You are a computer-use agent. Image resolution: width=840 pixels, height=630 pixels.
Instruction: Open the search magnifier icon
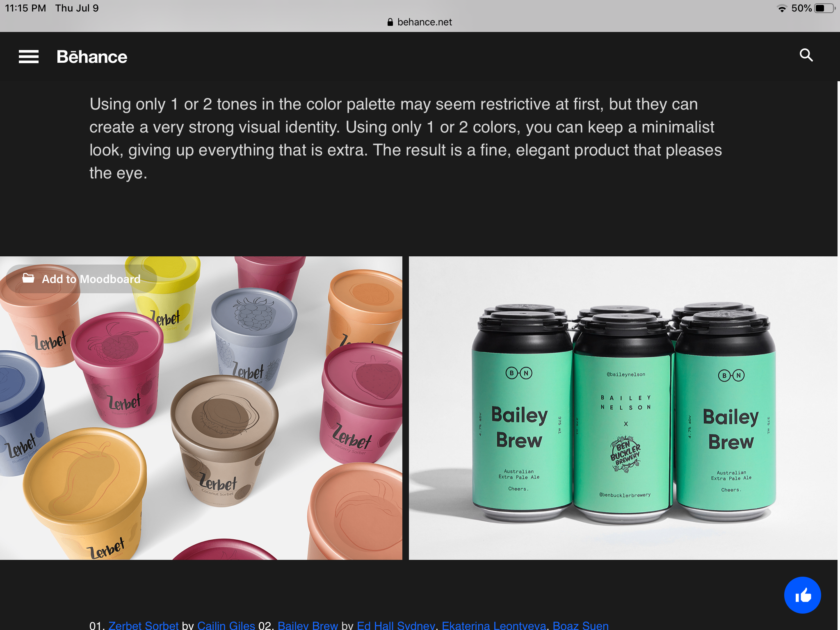[806, 55]
